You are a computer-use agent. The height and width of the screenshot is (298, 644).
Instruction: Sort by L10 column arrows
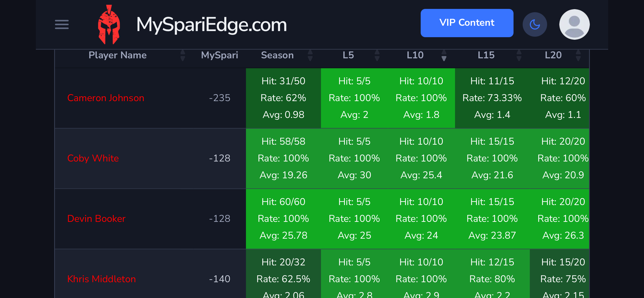[444, 55]
